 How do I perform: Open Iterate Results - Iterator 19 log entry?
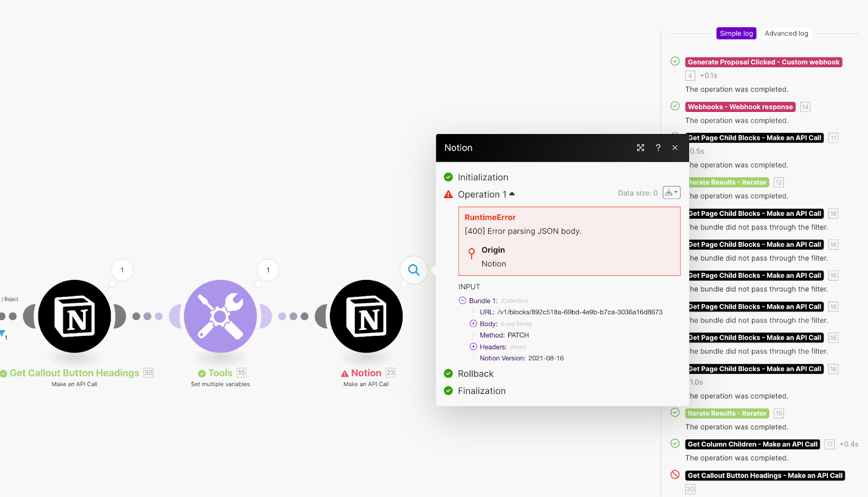tap(727, 413)
